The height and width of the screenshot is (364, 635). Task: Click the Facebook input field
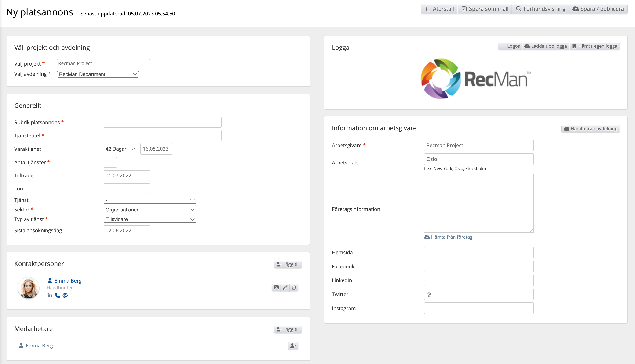pos(479,266)
